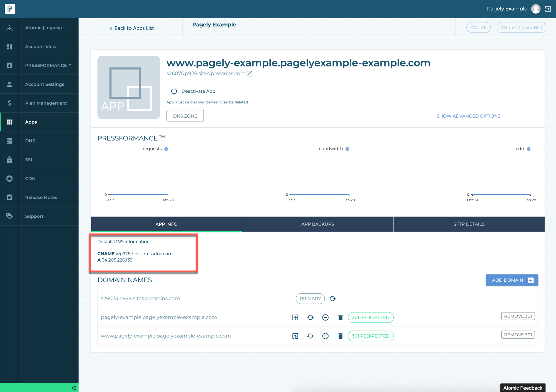556x392 pixels.
Task: Click promote icon for www.pagely-example domain row
Action: [295, 336]
